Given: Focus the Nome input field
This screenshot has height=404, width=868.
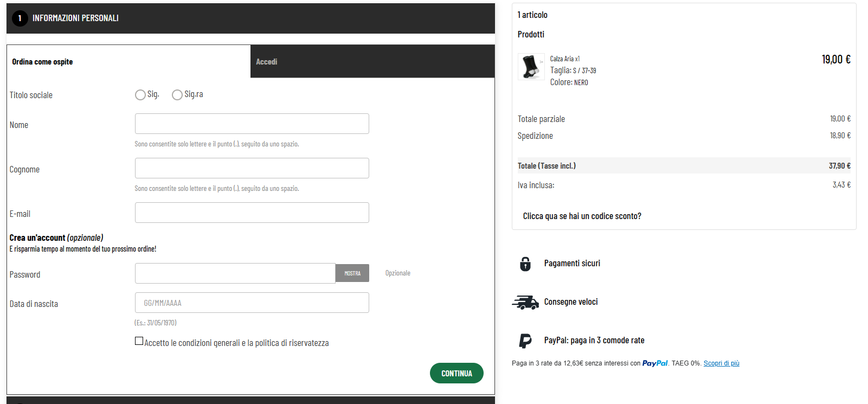Looking at the screenshot, I should [x=252, y=124].
